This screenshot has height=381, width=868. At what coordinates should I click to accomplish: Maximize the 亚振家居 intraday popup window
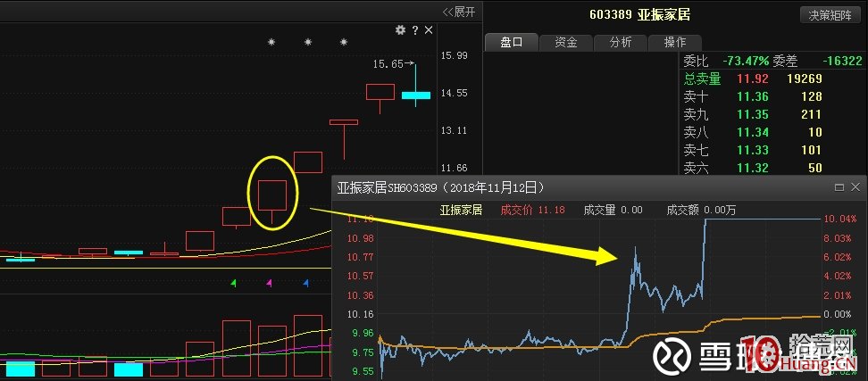coord(839,187)
